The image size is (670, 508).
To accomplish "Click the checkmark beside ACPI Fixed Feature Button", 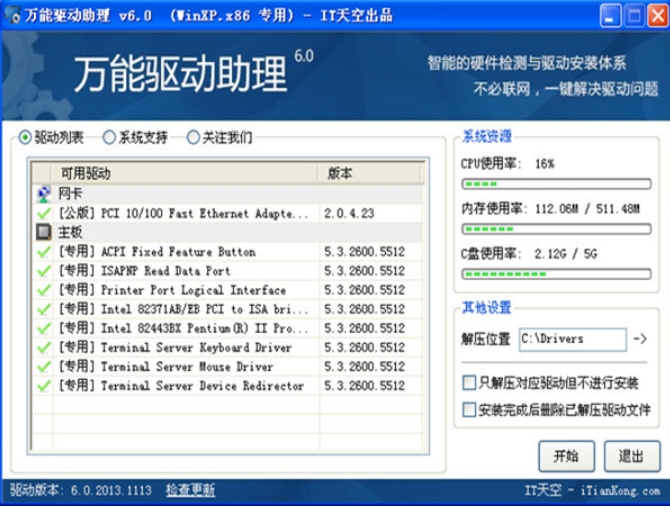I will point(44,252).
